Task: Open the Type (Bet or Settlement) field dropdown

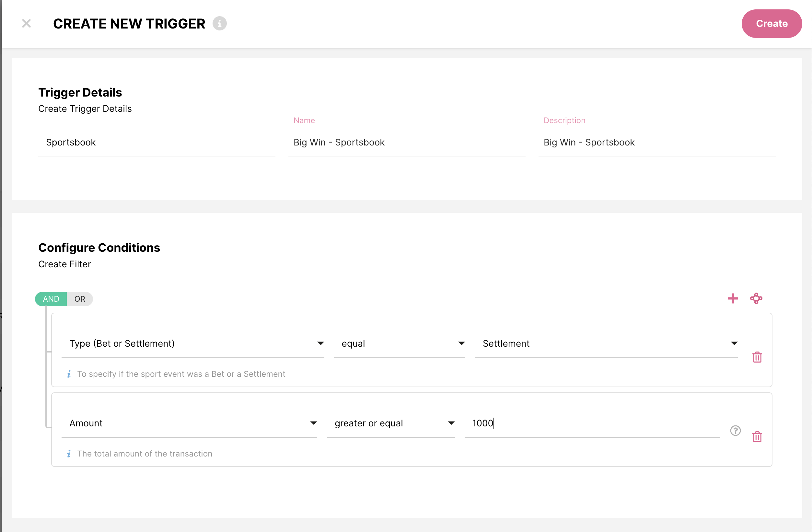Action: 193,344
